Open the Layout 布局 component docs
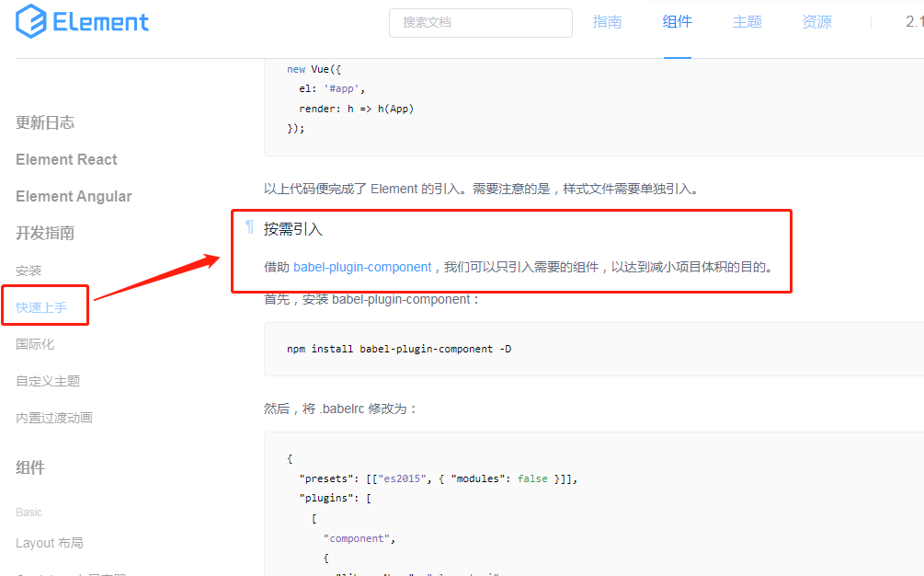924x576 pixels. pyautogui.click(x=50, y=542)
